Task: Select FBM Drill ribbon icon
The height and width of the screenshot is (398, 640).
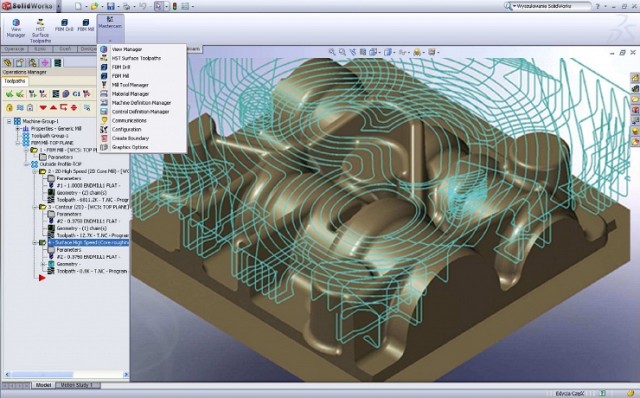Action: click(x=64, y=25)
